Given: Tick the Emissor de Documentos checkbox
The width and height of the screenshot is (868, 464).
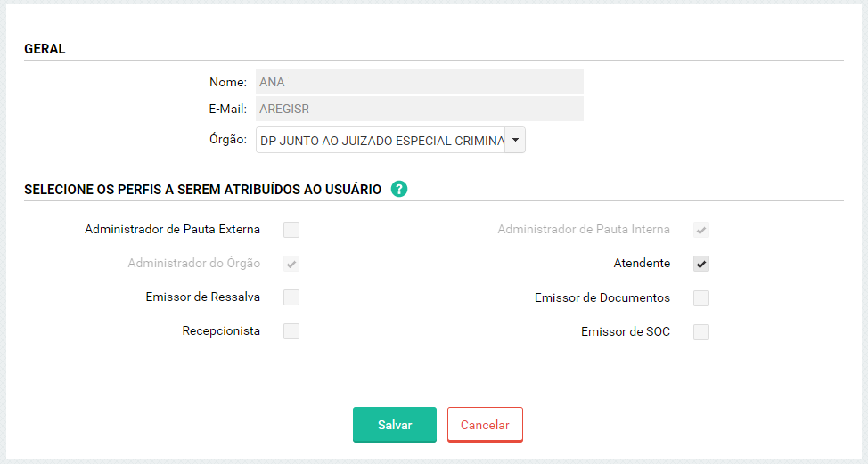Looking at the screenshot, I should point(701,297).
